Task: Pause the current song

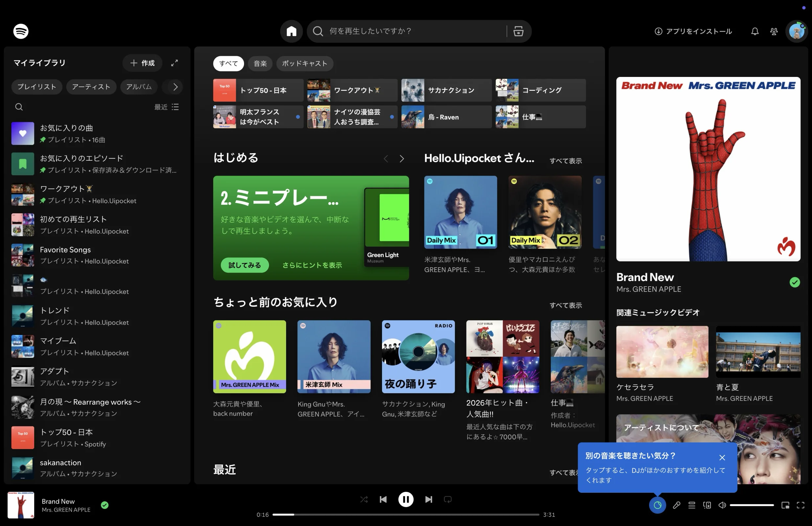Action: [406, 499]
